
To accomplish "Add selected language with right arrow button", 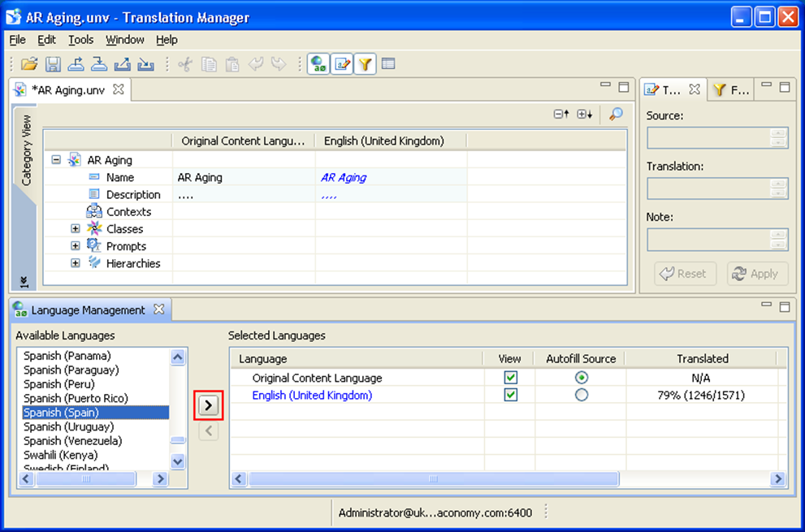I will click(209, 404).
